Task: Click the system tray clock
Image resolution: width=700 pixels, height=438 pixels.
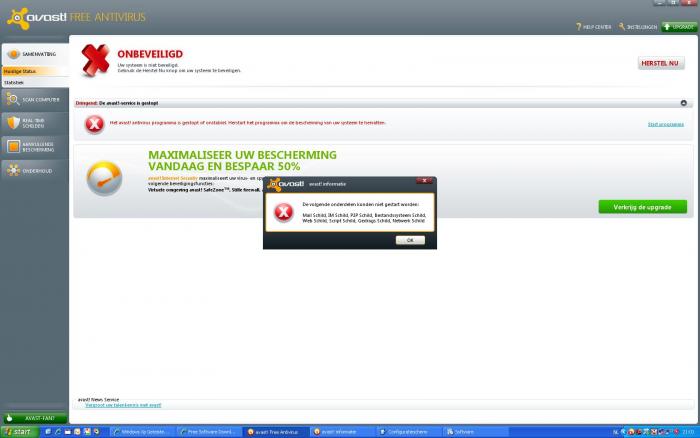Action: coord(688,432)
